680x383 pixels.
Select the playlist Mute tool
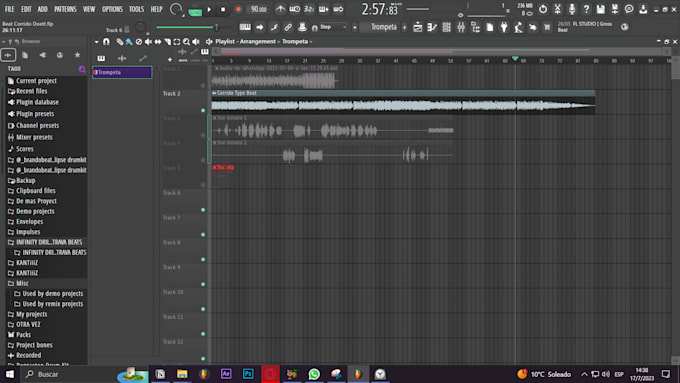[148, 42]
